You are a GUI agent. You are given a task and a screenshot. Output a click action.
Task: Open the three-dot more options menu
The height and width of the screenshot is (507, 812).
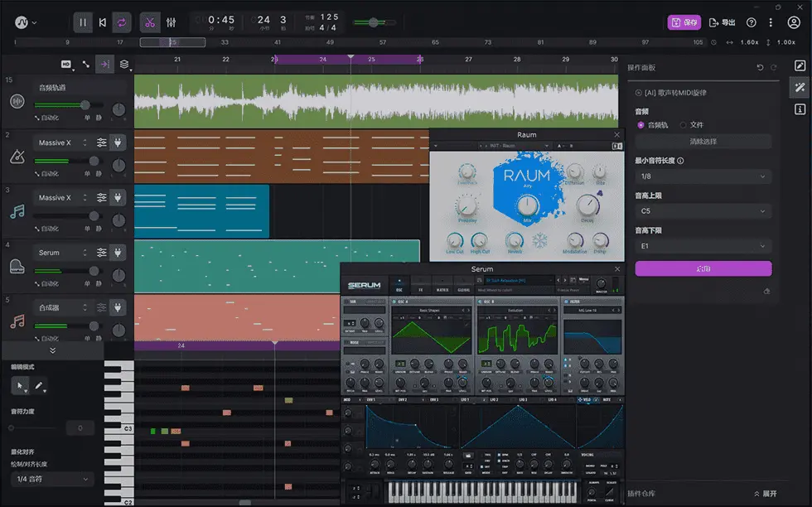point(771,22)
